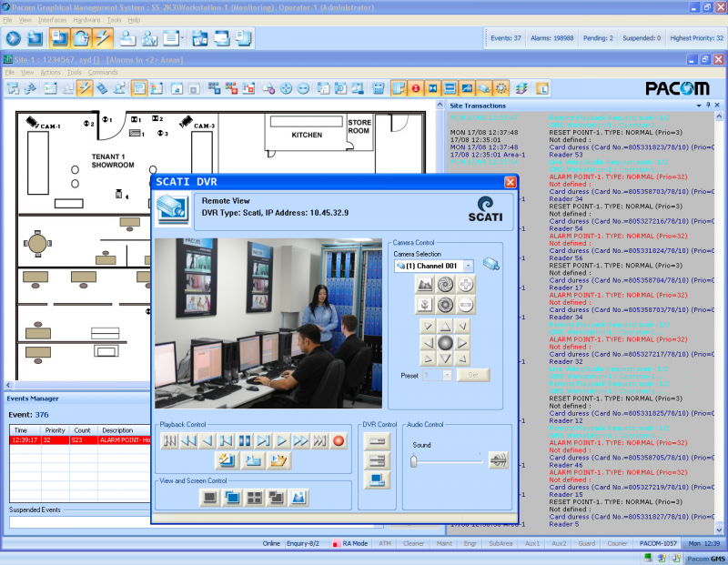The height and width of the screenshot is (565, 728).
Task: Click the record button in Playback Control
Action: [339, 440]
